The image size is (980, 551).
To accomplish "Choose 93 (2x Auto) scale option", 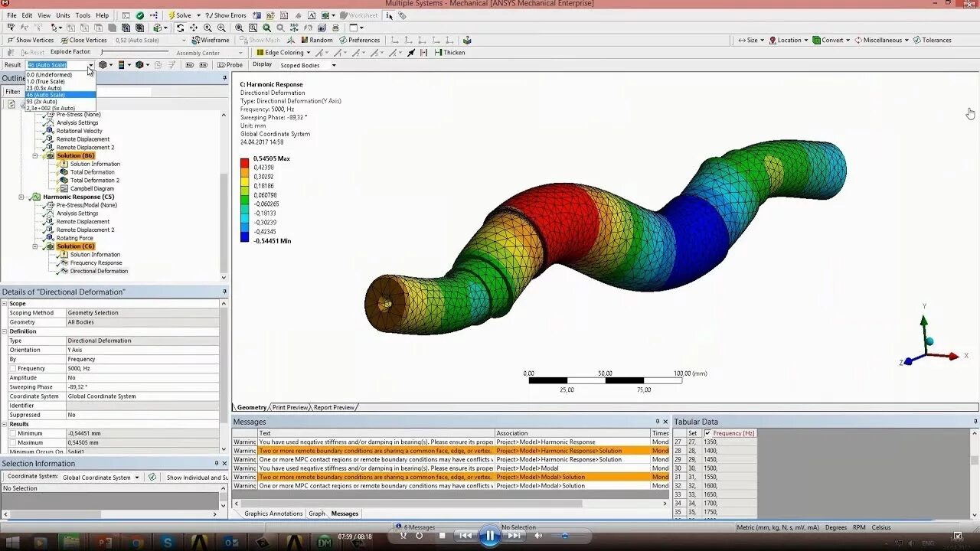I will tap(60, 101).
